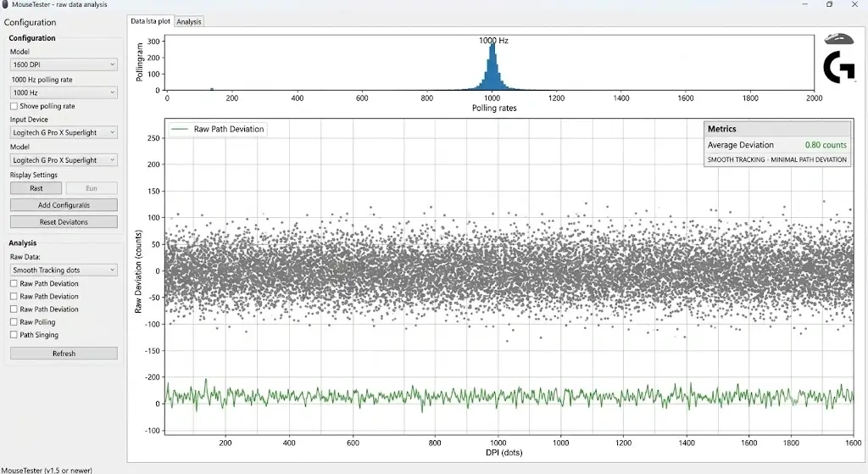
Task: Click the mouse image icon at top right
Action: click(x=838, y=39)
